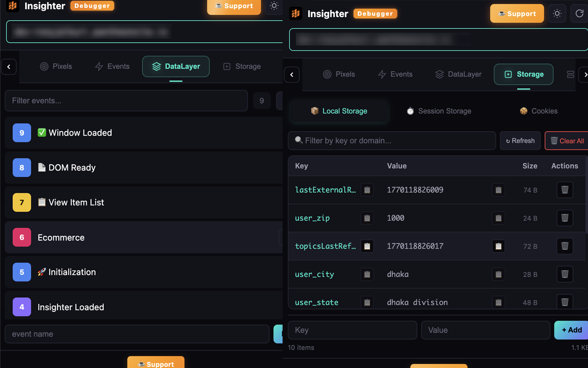
Task: Open Window Loaded event 9
Action: point(144,133)
